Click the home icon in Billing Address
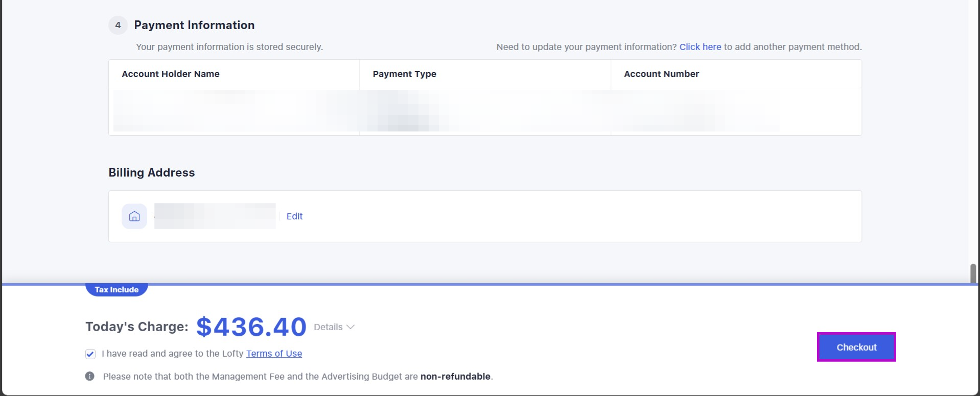The height and width of the screenshot is (396, 980). click(134, 216)
